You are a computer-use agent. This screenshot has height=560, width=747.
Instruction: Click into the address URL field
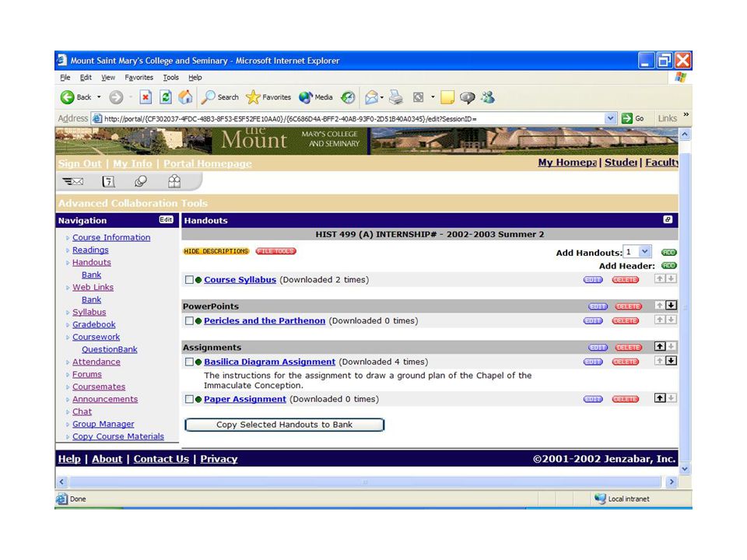click(352, 118)
